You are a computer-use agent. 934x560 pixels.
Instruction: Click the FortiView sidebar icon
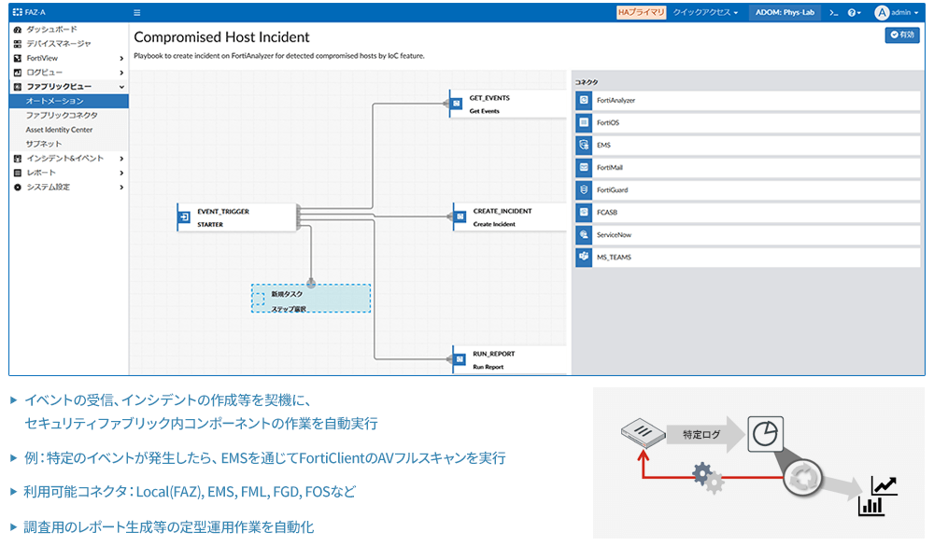pos(17,58)
